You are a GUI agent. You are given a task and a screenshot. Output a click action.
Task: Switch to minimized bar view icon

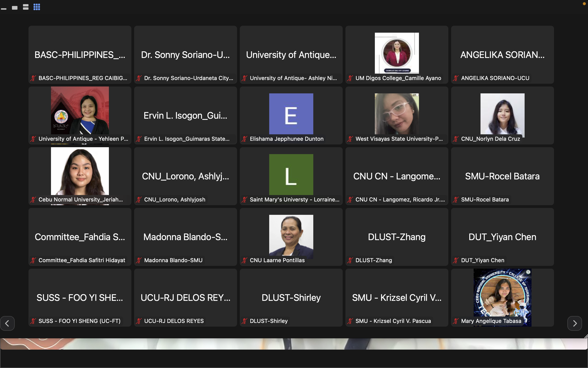pos(4,9)
